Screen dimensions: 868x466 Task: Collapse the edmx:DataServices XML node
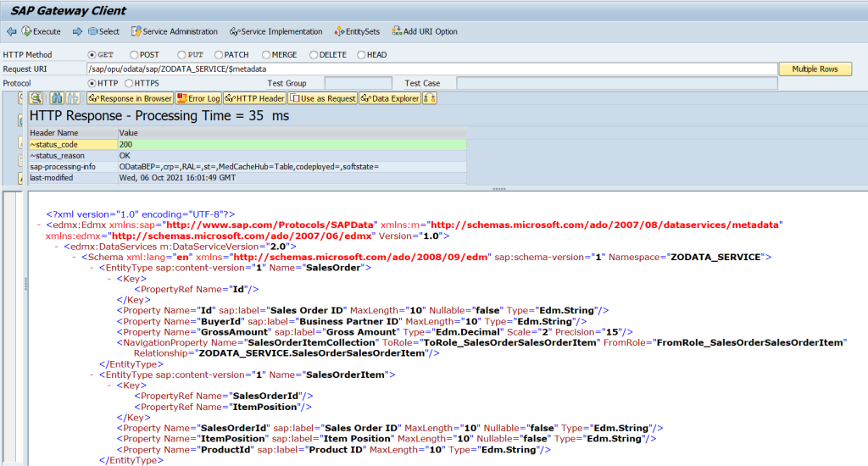[x=57, y=247]
